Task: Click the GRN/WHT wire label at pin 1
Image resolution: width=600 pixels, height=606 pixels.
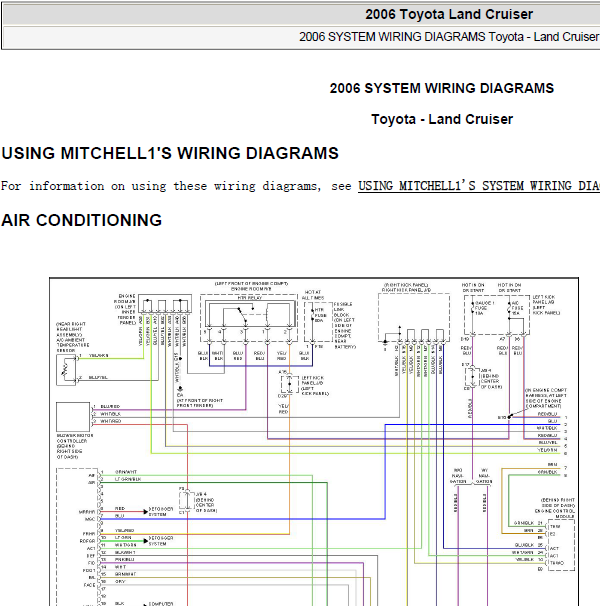Action: click(x=126, y=472)
